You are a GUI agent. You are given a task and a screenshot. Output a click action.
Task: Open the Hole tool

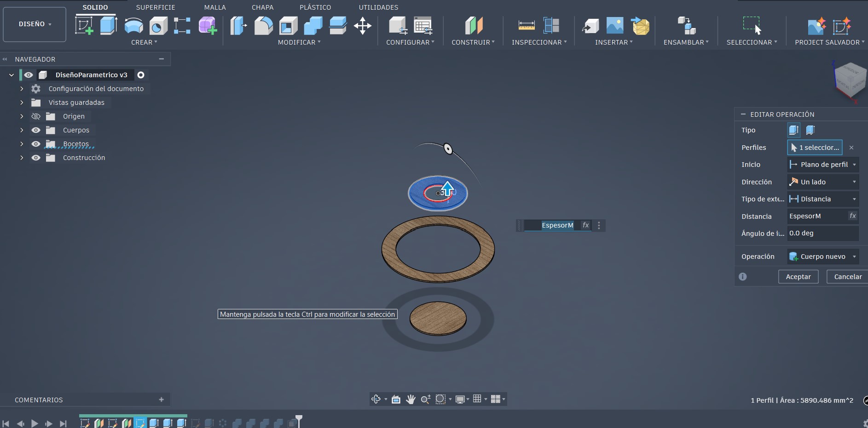click(158, 25)
